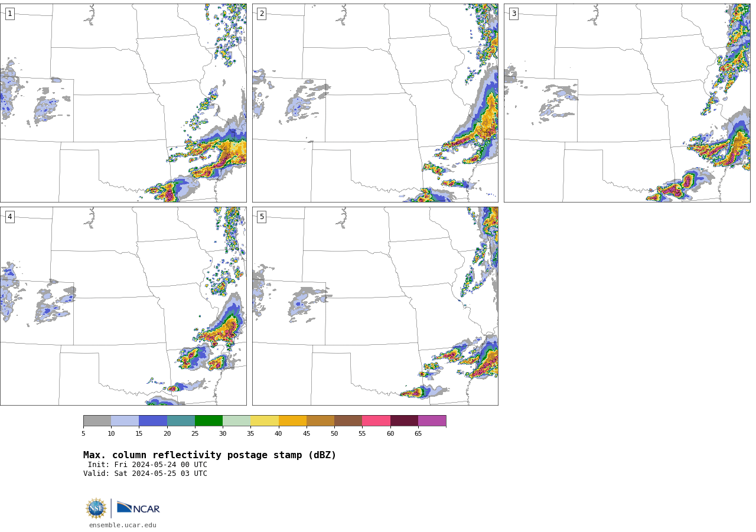Click the panel number 5 label
The image size is (756, 532).
pyautogui.click(x=262, y=217)
